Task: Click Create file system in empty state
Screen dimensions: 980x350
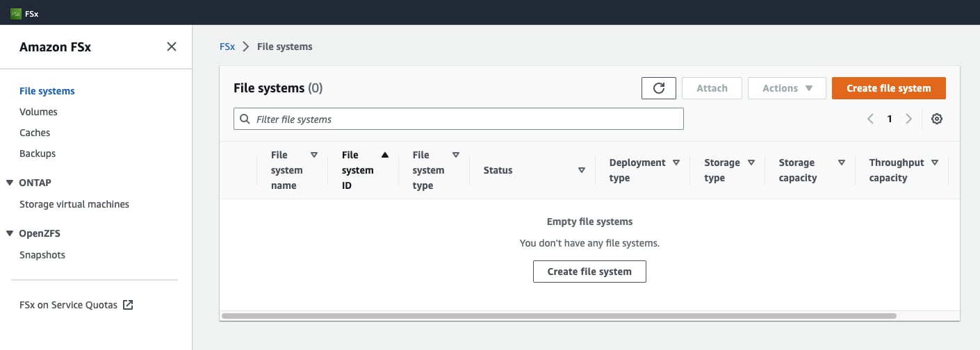Action: [x=589, y=272]
